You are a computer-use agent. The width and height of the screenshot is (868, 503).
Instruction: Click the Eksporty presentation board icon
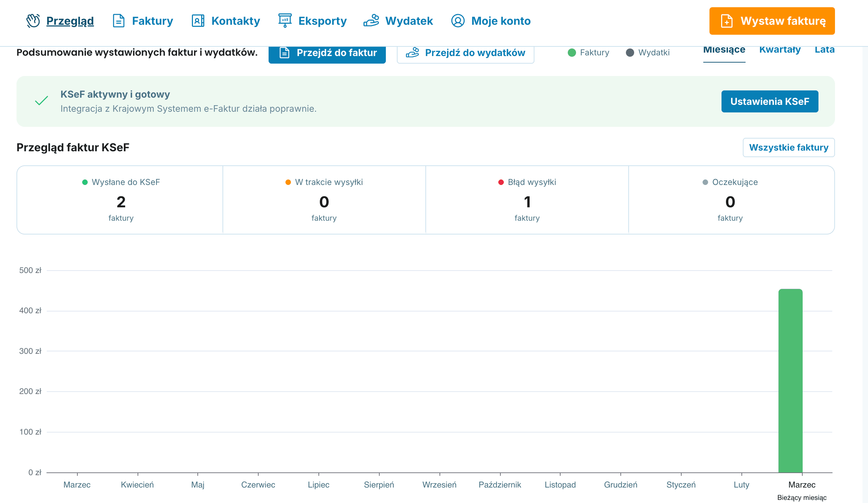pyautogui.click(x=285, y=21)
